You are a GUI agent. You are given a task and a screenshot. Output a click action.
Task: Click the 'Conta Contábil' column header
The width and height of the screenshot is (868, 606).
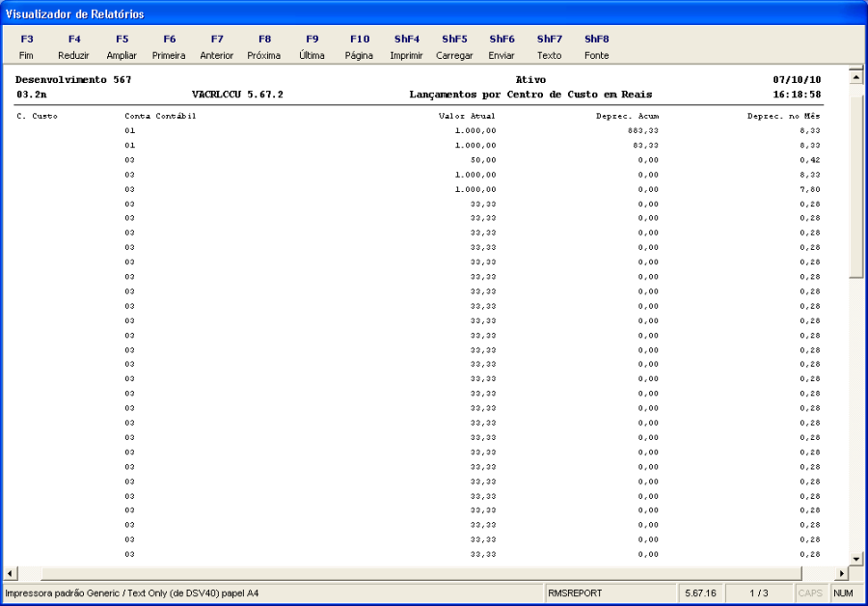160,117
